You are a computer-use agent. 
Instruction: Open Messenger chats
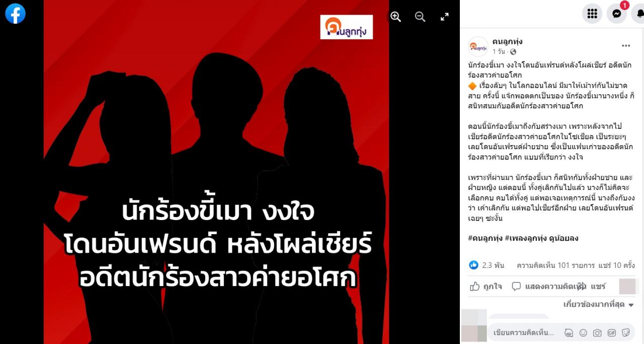[616, 14]
